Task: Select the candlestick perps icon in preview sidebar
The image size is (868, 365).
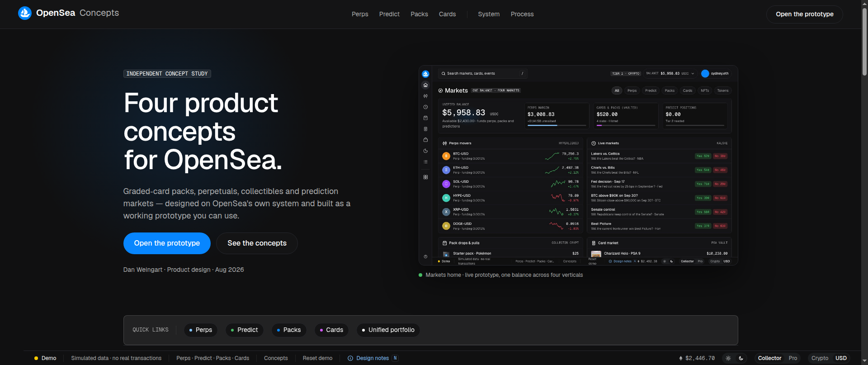Action: [x=425, y=96]
